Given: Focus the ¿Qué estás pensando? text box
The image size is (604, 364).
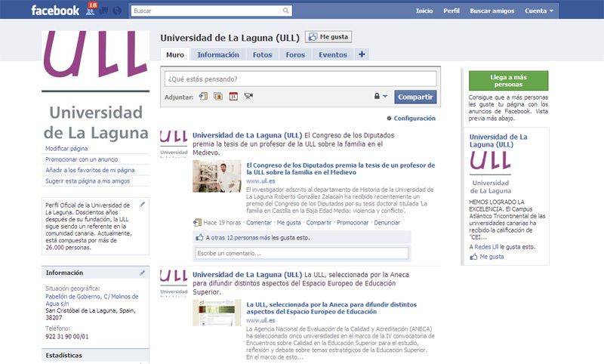Looking at the screenshot, I should point(298,79).
